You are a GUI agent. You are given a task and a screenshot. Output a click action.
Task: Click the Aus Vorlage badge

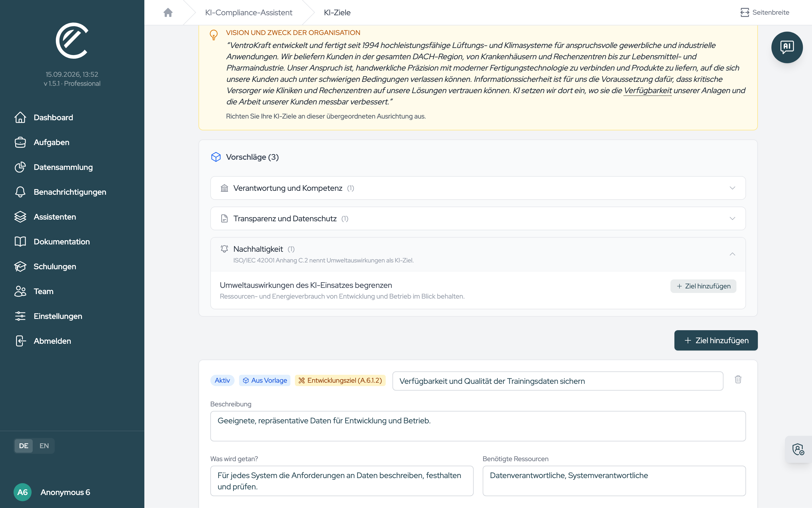[265, 380]
